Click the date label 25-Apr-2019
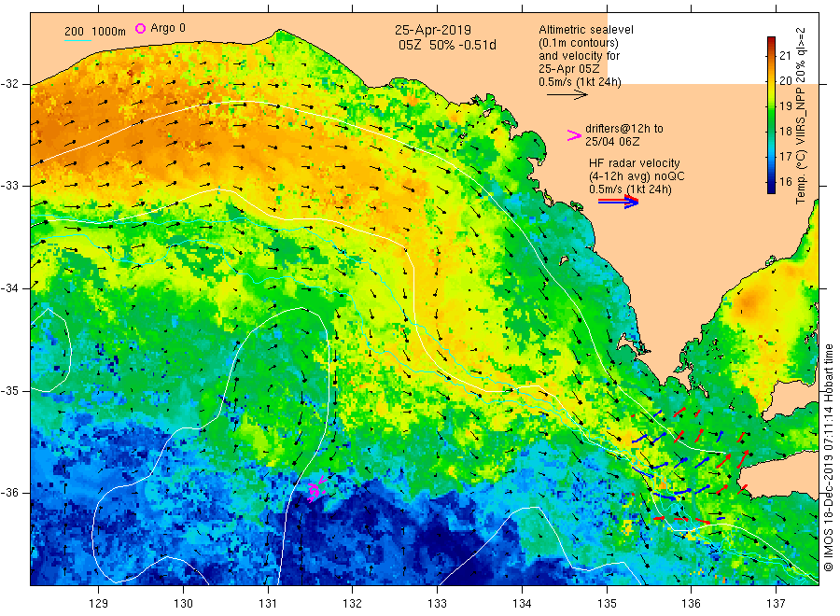Viewport: 840px width, 616px height. pos(433,31)
